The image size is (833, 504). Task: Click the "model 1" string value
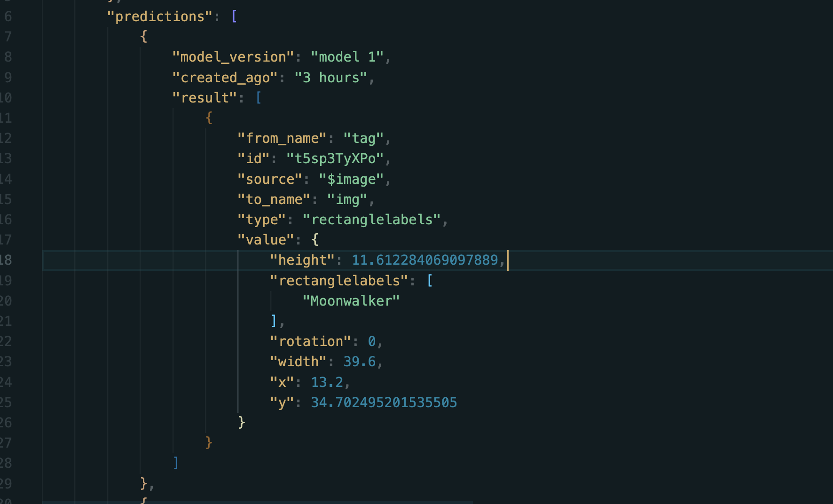(350, 56)
